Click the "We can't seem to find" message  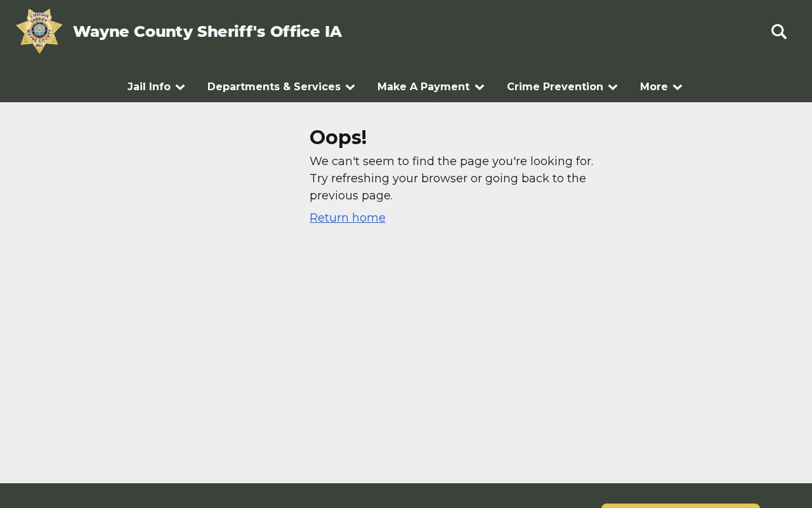[452, 178]
